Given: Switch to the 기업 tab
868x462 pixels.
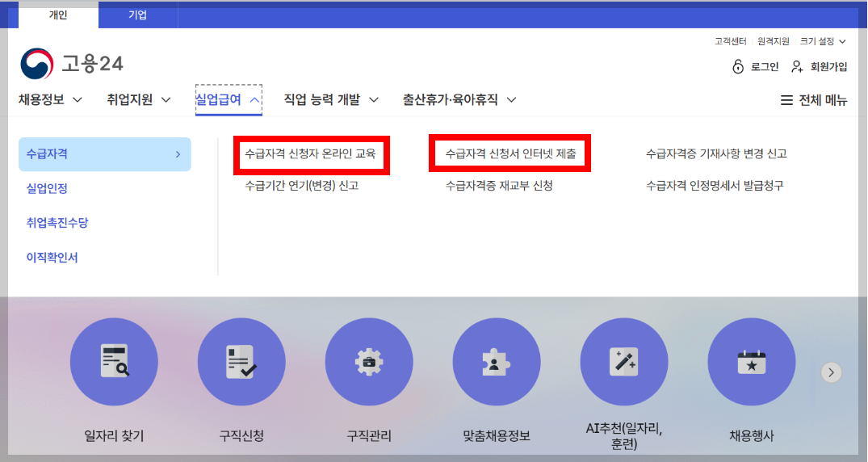Looking at the screenshot, I should (138, 15).
